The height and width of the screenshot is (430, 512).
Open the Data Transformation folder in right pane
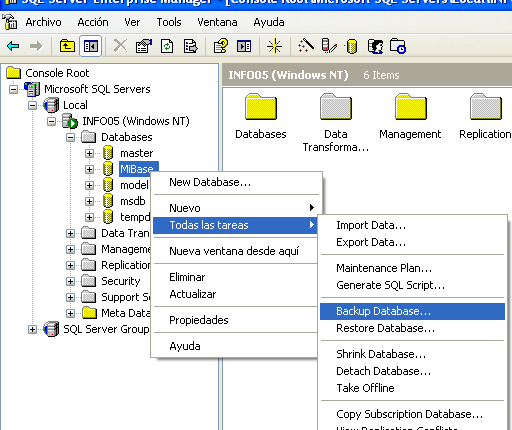pyautogui.click(x=336, y=107)
